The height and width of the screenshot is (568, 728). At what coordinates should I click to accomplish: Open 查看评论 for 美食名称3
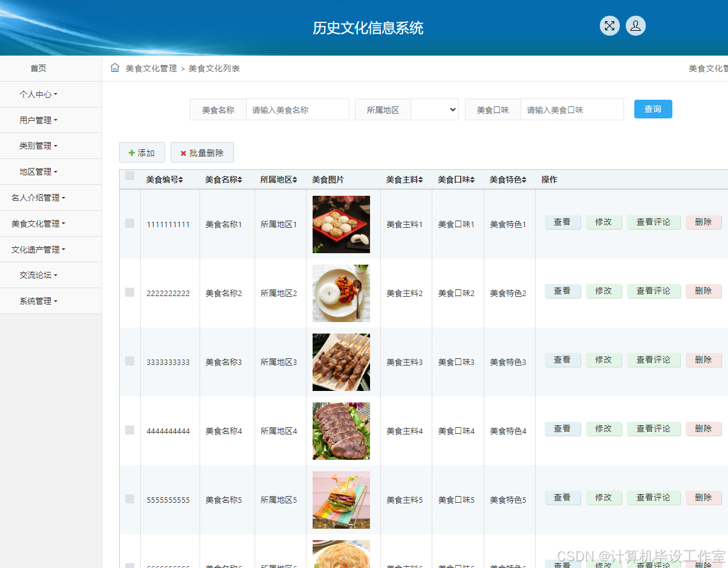pos(654,360)
